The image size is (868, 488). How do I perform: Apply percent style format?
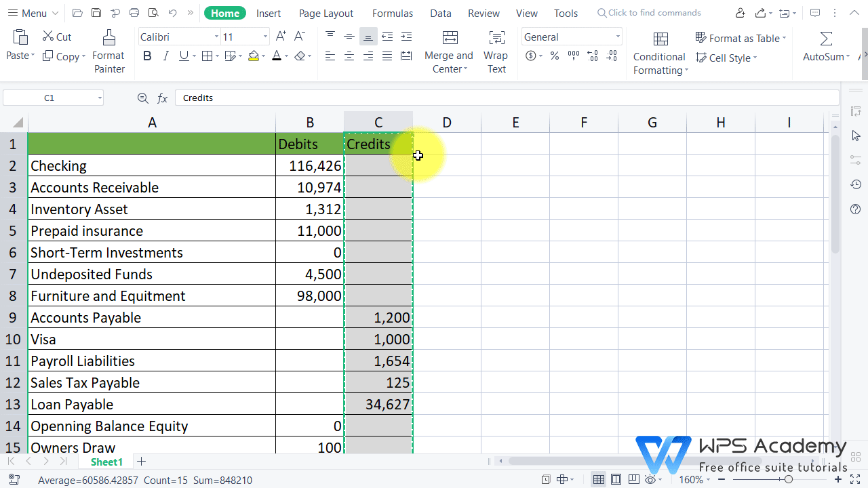(555, 56)
